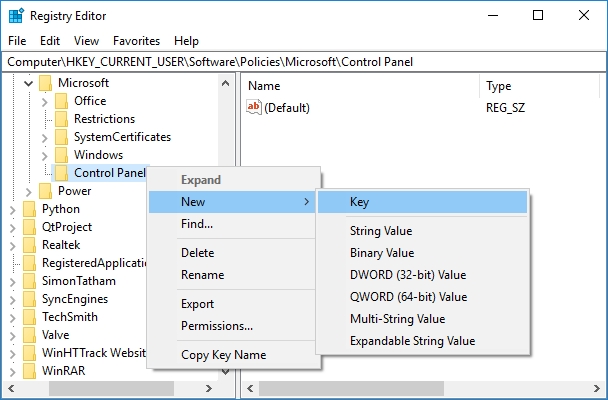Click the (Default) string value icon
Screen dimensions: 608x400
pyautogui.click(x=254, y=108)
